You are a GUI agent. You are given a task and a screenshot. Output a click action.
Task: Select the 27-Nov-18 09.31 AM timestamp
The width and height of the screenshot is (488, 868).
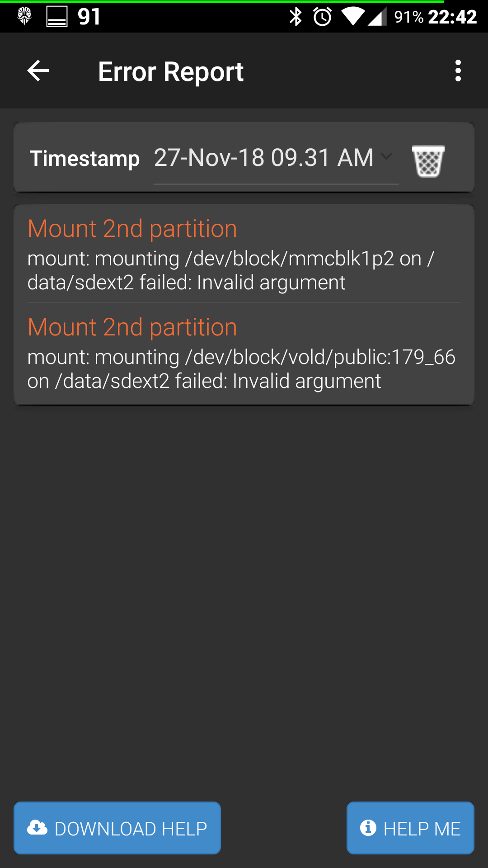click(x=264, y=158)
